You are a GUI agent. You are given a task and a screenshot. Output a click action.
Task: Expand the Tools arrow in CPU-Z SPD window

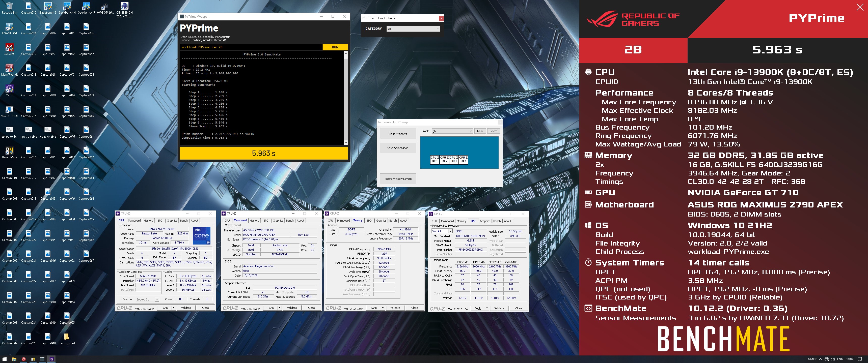click(x=487, y=308)
